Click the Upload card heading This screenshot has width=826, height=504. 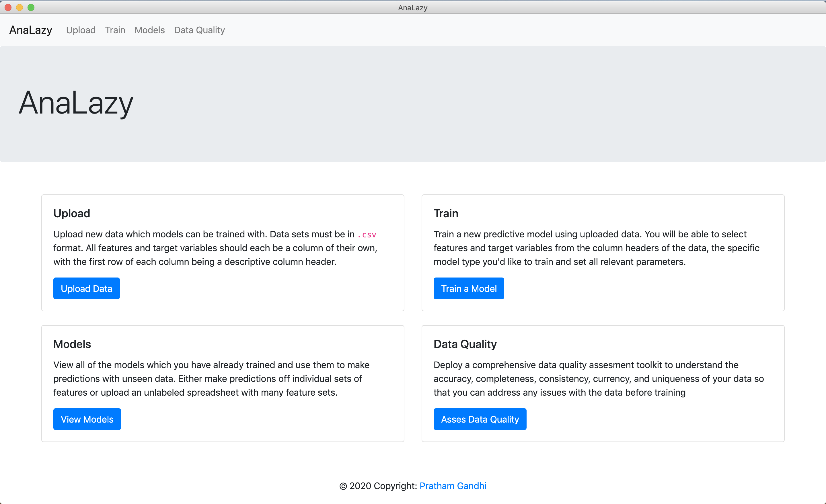[x=72, y=214]
